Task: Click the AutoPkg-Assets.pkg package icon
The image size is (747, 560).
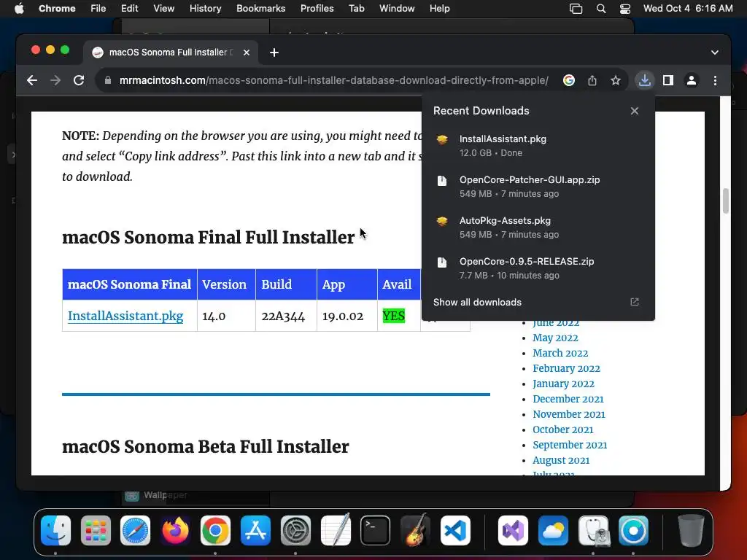Action: 442,221
